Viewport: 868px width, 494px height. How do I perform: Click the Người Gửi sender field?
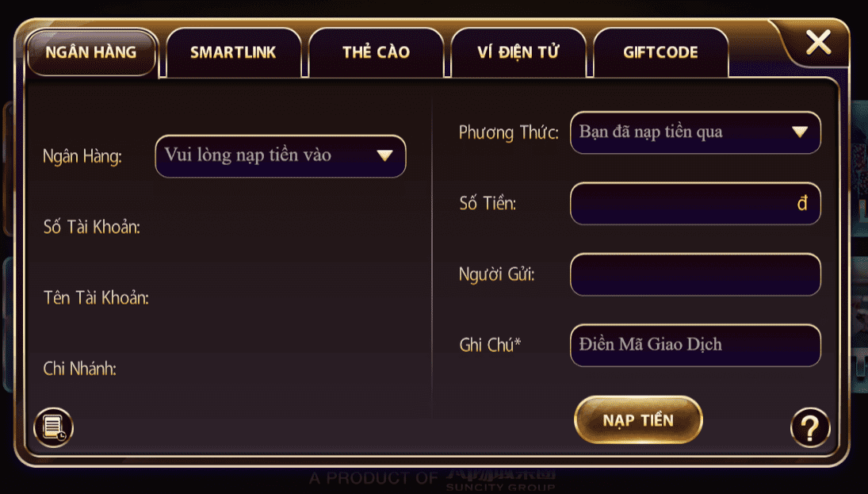695,274
